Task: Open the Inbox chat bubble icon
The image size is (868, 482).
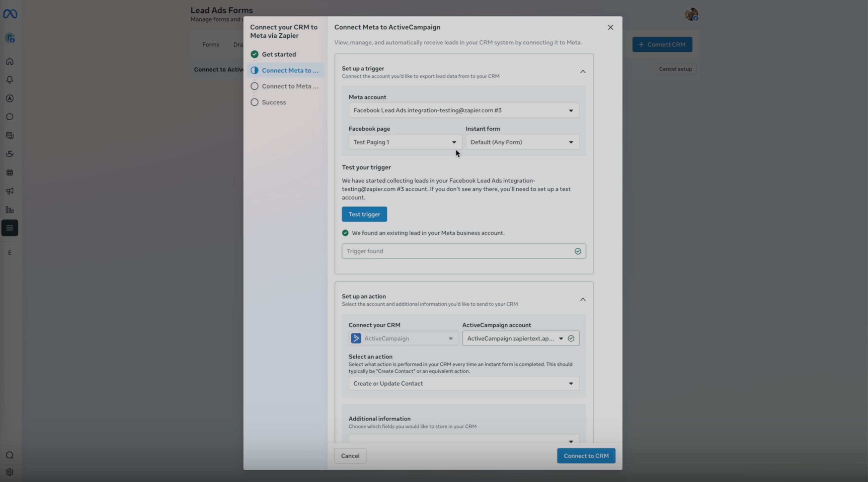Action: (x=10, y=117)
